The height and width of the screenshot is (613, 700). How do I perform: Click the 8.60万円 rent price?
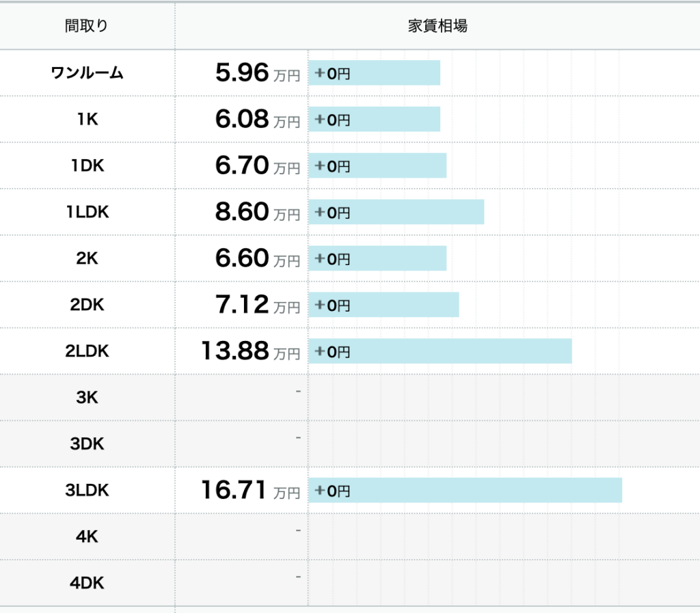coord(257,213)
